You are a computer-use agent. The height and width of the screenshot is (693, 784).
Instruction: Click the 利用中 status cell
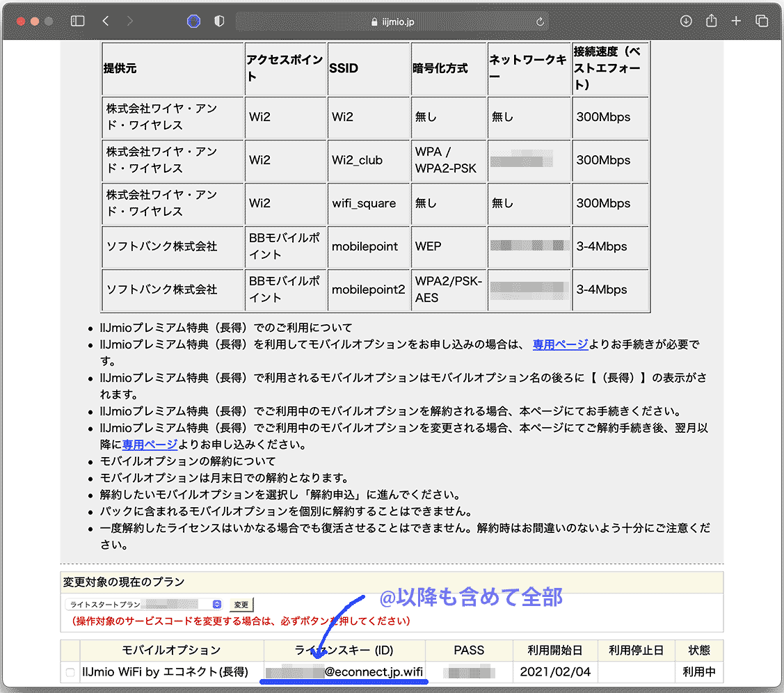(698, 671)
